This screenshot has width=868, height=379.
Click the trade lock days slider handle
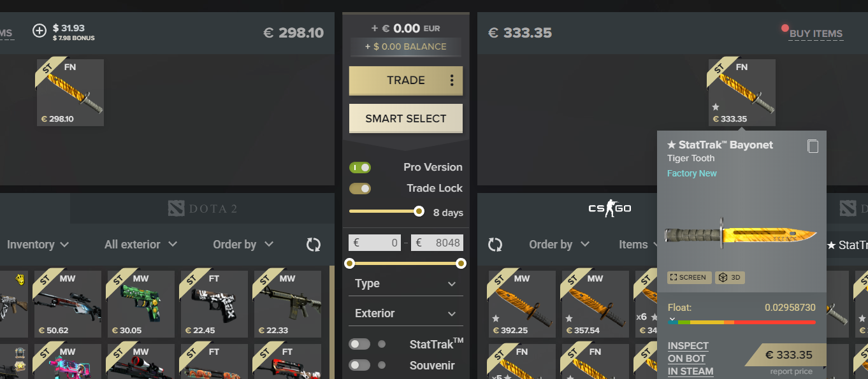coord(419,211)
